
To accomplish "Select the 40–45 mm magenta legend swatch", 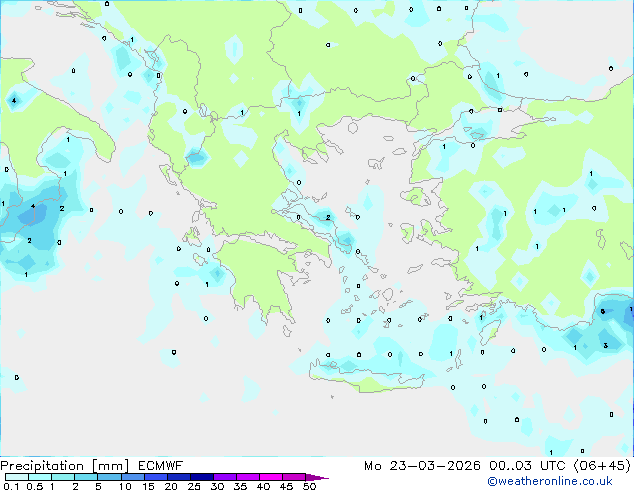I will click(271, 477).
